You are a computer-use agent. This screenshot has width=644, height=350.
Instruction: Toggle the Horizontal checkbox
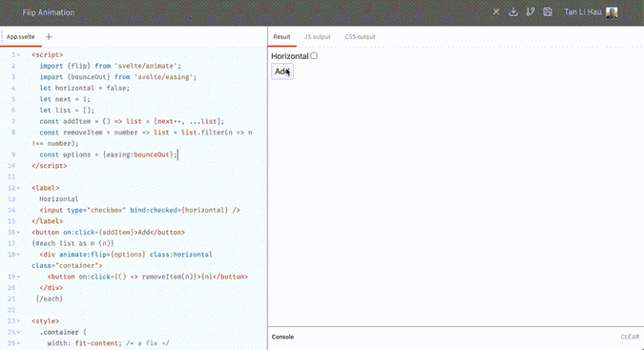314,56
